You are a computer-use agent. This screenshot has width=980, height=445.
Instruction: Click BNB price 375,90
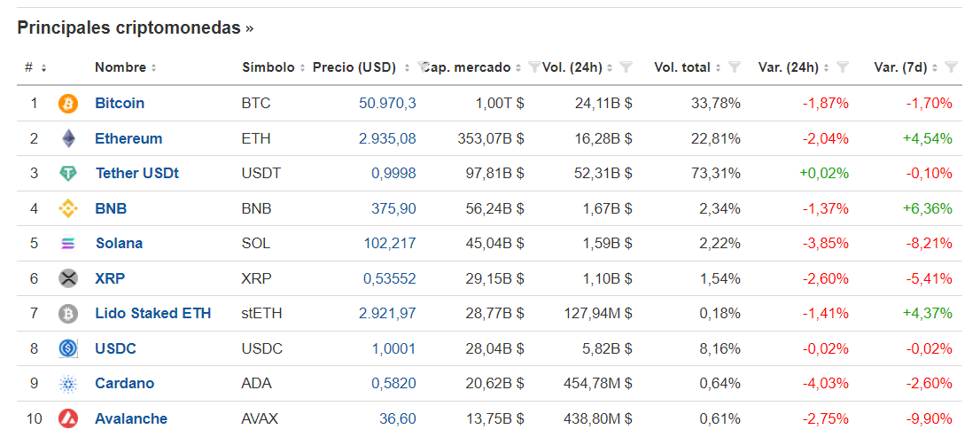pos(395,208)
